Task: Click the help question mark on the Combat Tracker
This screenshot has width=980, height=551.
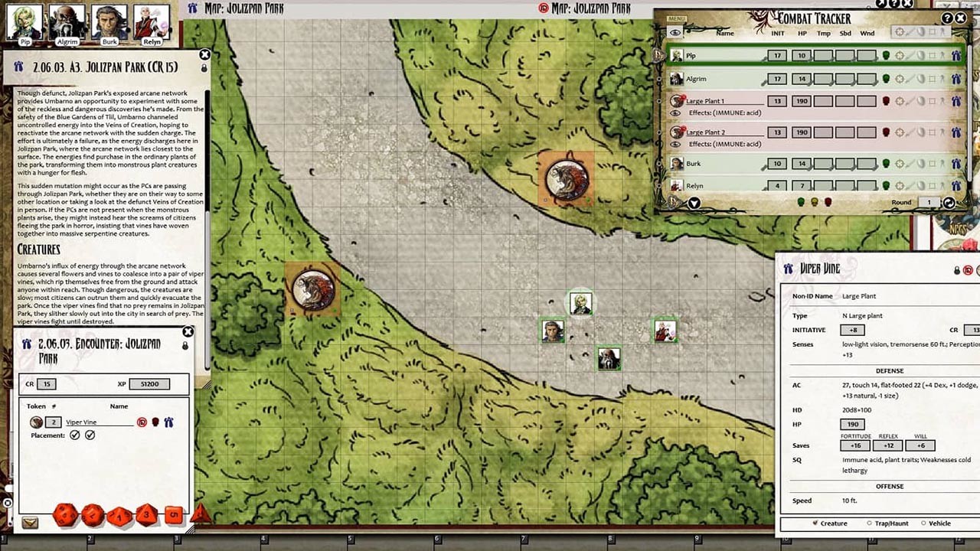Action: point(948,18)
